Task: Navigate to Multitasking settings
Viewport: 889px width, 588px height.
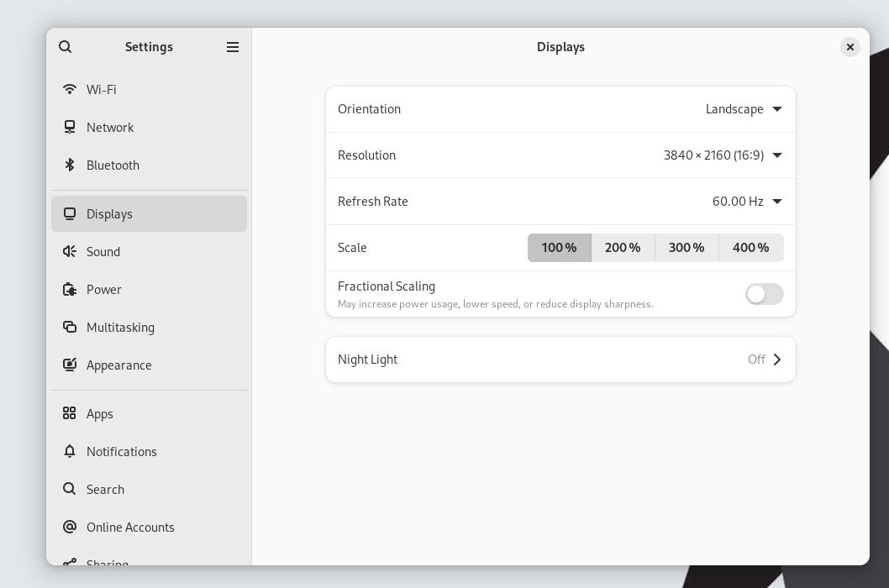Action: [x=149, y=328]
